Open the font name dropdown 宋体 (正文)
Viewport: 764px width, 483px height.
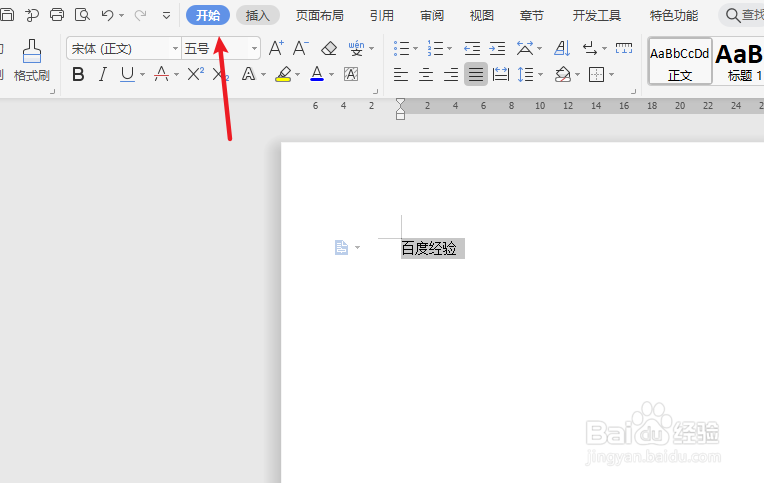point(175,49)
